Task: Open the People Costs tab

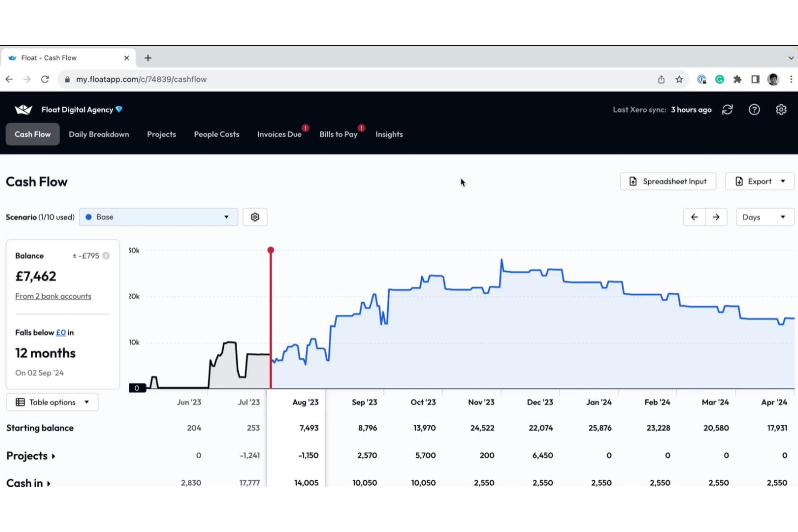Action: (216, 134)
